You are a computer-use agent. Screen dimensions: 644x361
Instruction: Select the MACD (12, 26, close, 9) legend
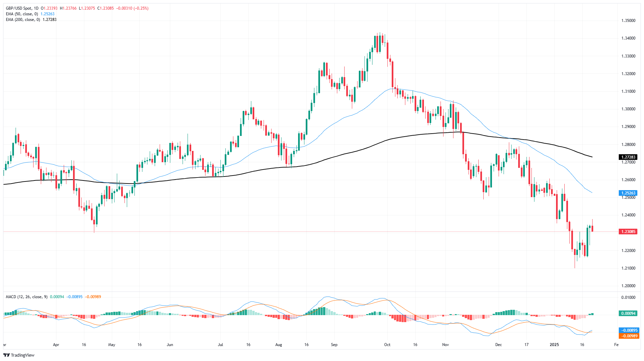pyautogui.click(x=27, y=297)
